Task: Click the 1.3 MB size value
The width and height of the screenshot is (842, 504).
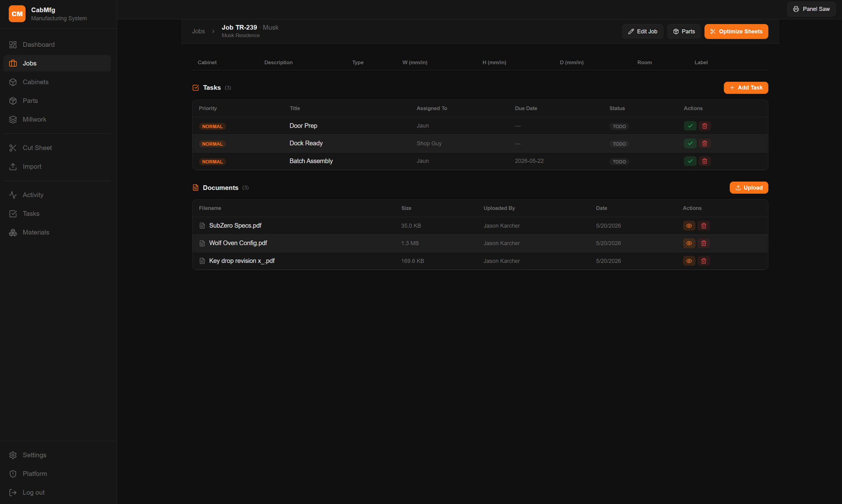Action: [x=410, y=243]
